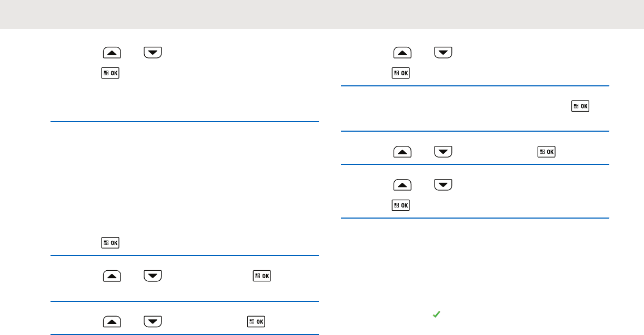Click the up arrow key at top of left column
The image size is (644, 335).
[x=112, y=53]
